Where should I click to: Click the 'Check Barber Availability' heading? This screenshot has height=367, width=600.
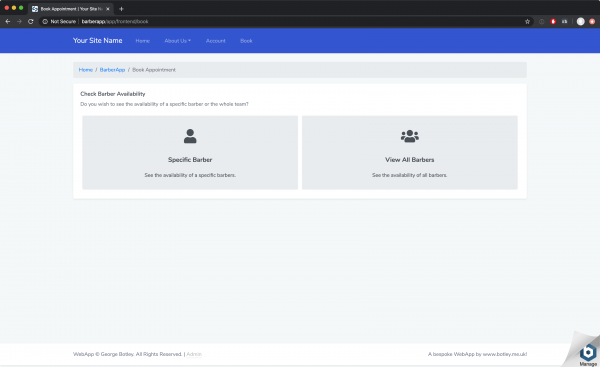pos(113,94)
